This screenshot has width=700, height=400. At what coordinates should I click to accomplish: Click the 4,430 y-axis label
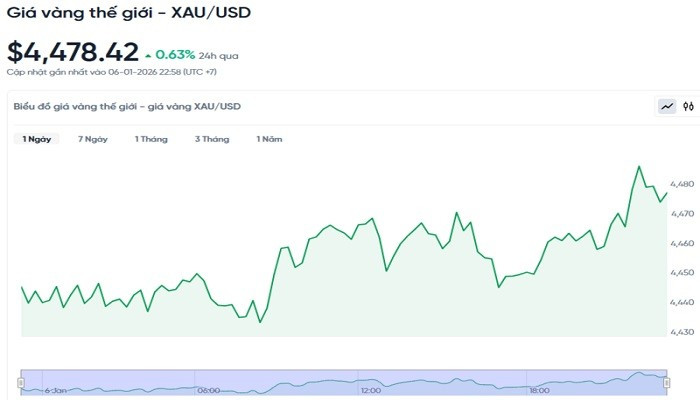click(x=682, y=331)
